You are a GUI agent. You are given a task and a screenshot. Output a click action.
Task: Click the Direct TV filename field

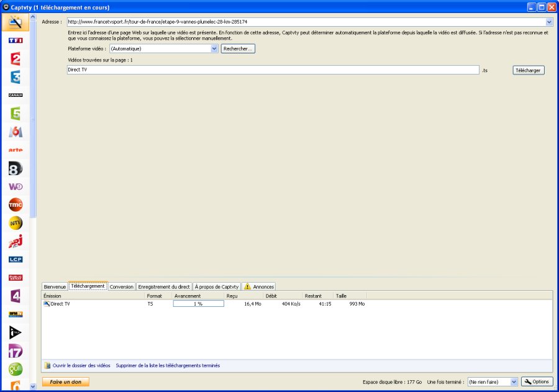pos(273,70)
